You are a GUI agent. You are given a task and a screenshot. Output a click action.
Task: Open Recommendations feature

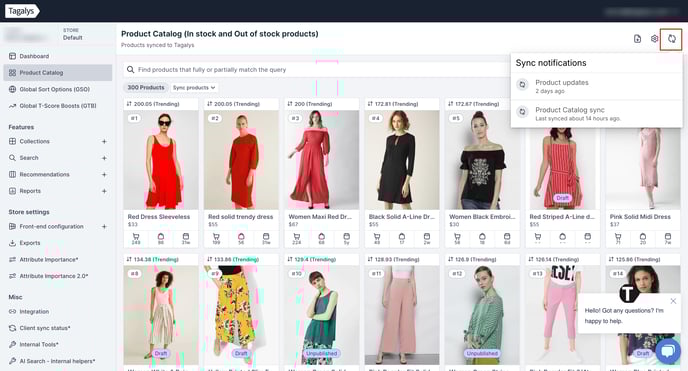click(x=44, y=175)
